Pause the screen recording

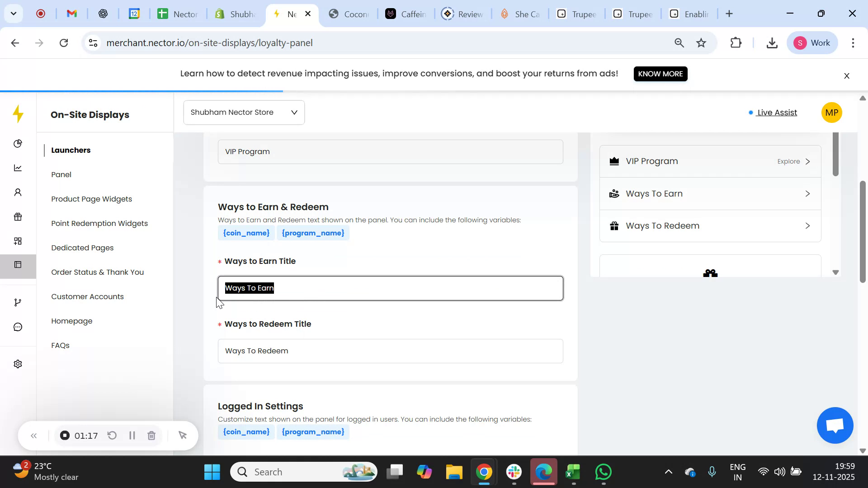coord(132,435)
